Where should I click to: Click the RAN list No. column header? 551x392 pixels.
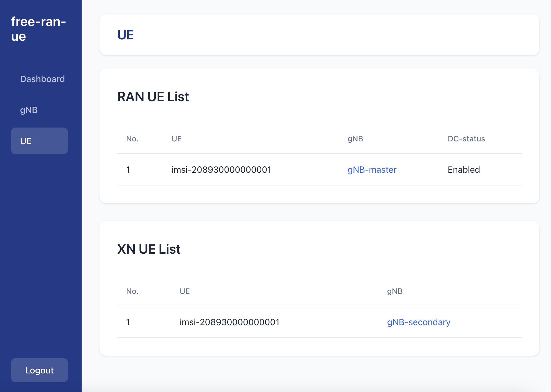132,139
